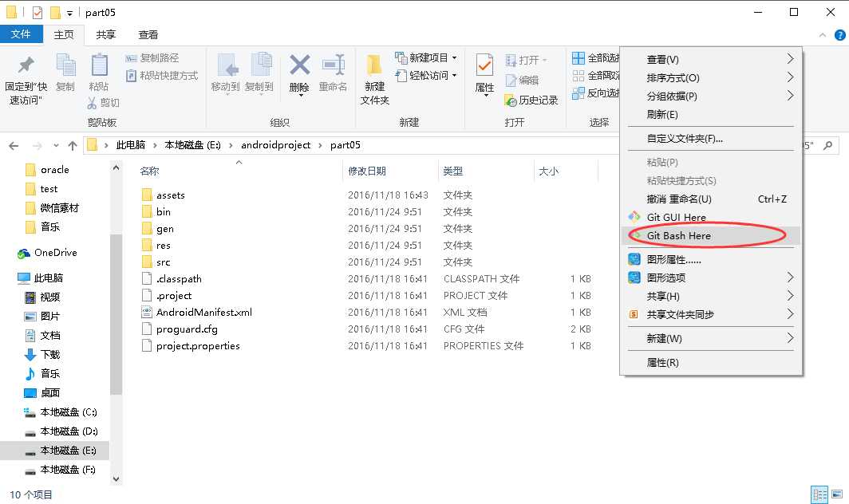The height and width of the screenshot is (504, 849).
Task: Click the Pin to Quick access icon
Action: (x=26, y=65)
